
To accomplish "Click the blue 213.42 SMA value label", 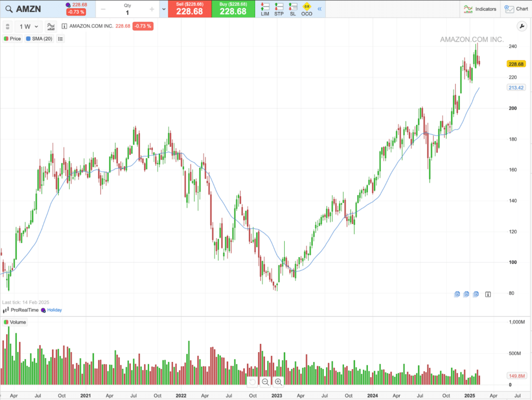I will point(516,87).
